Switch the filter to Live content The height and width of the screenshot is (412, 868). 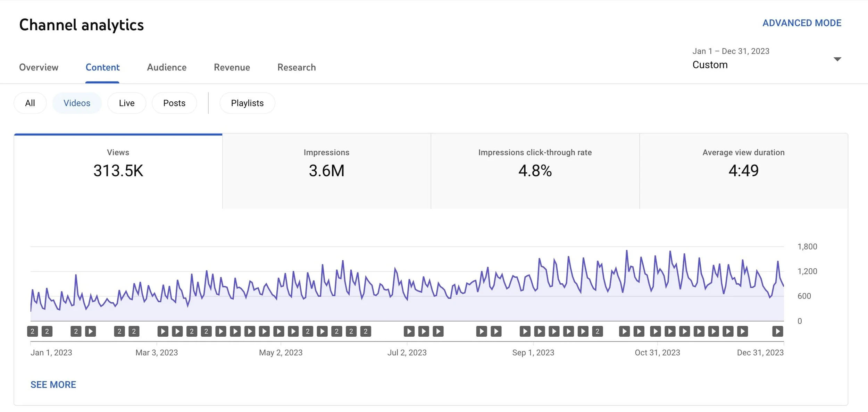[126, 103]
